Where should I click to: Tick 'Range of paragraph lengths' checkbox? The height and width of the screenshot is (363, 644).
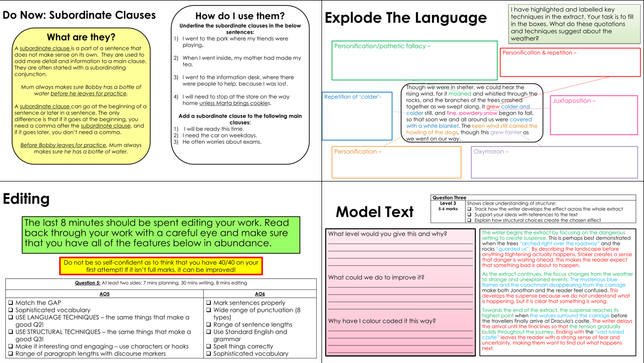[11, 353]
